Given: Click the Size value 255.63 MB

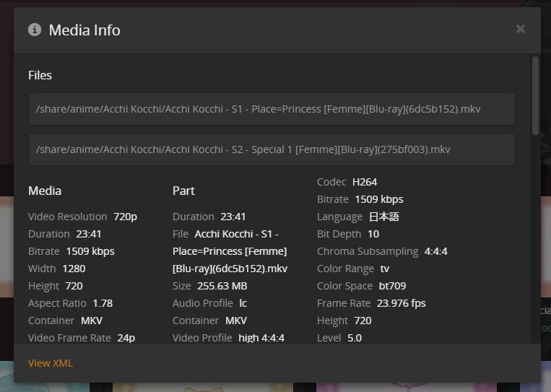Looking at the screenshot, I should point(222,286).
